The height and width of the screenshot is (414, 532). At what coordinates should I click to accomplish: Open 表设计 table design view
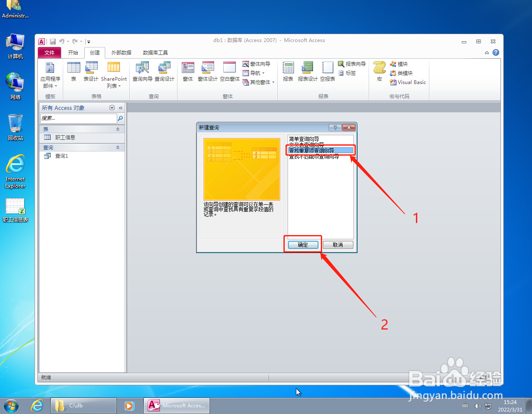(91, 72)
